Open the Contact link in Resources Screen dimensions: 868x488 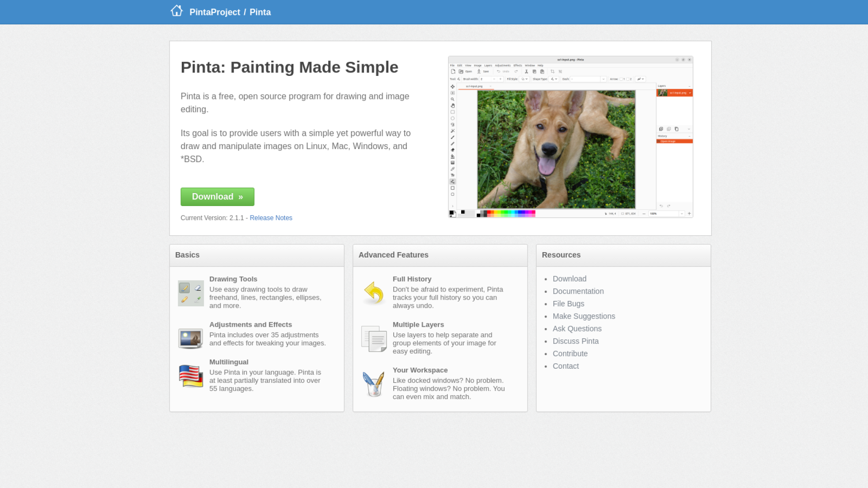click(x=566, y=366)
